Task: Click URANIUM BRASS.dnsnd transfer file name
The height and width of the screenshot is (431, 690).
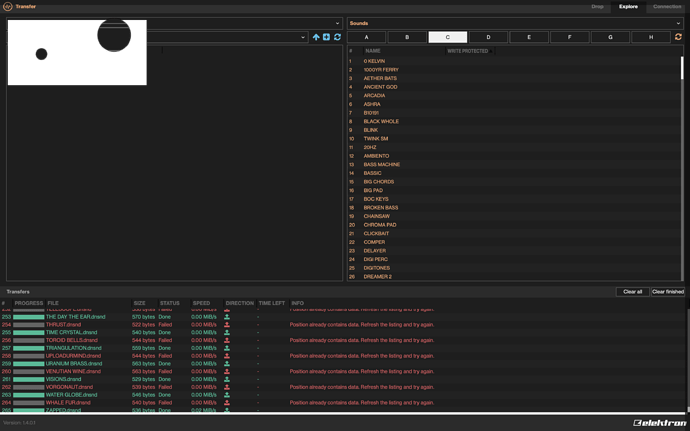Action: (74, 364)
